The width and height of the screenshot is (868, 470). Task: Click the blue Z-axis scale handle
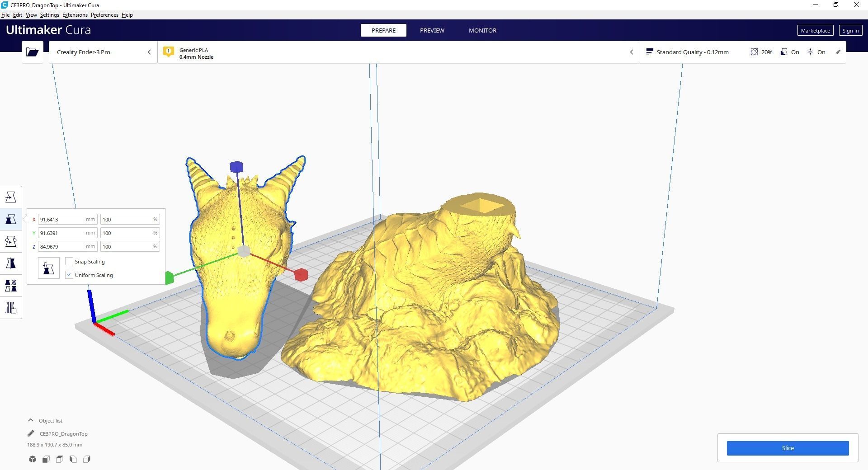click(x=236, y=167)
